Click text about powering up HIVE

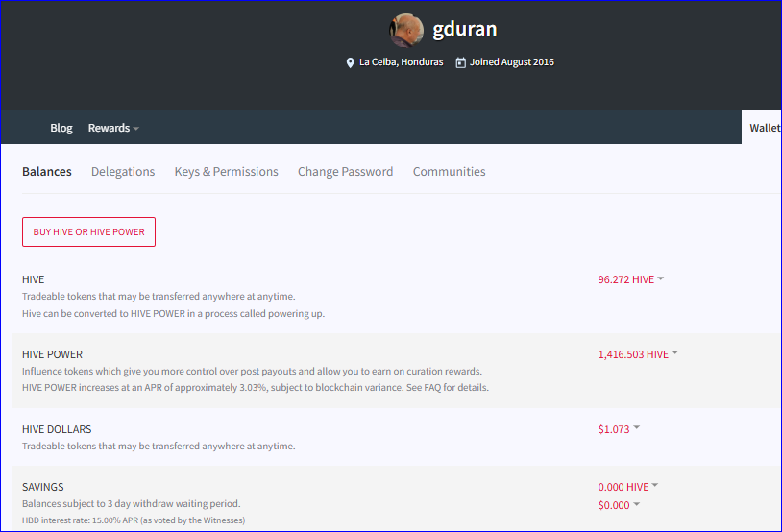173,314
